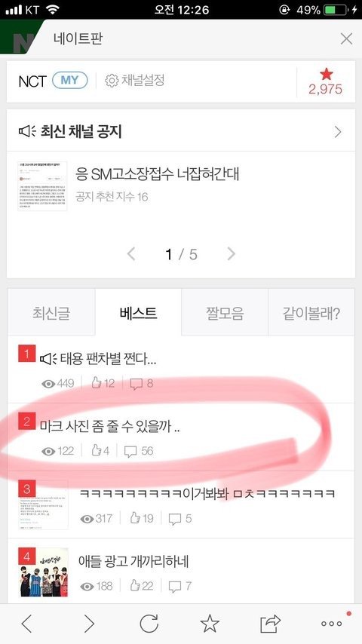Switch to the 짤모음 tab

(x=225, y=313)
